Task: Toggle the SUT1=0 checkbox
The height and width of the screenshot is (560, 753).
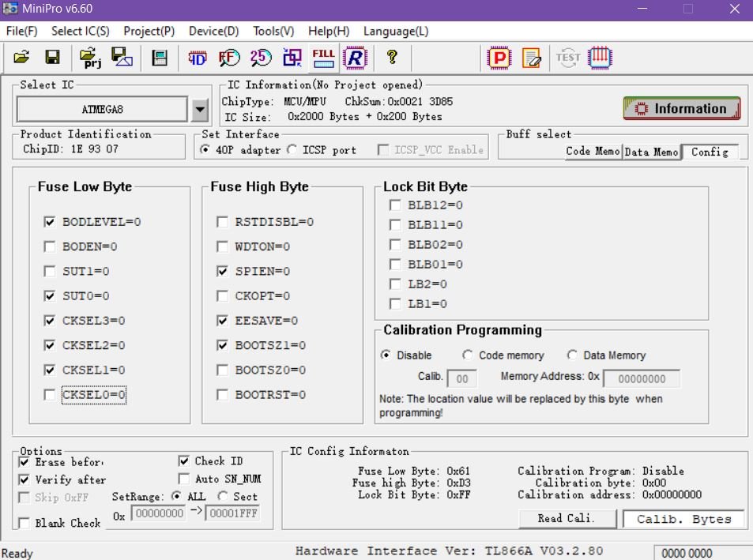Action: click(x=50, y=271)
